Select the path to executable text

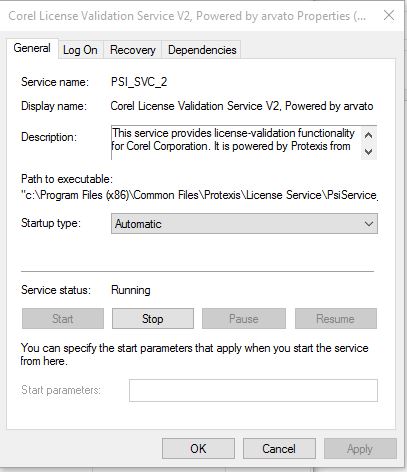(199, 195)
